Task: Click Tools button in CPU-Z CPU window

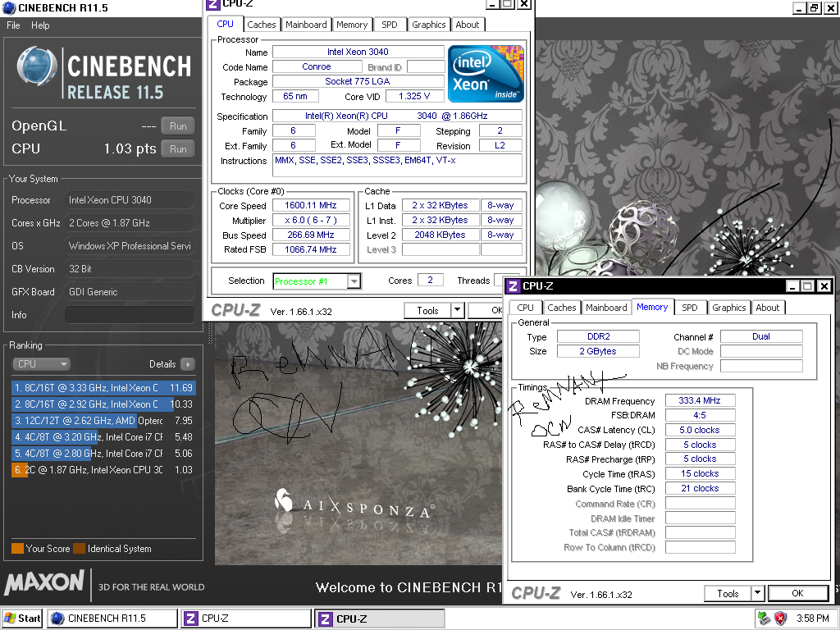Action: click(427, 310)
